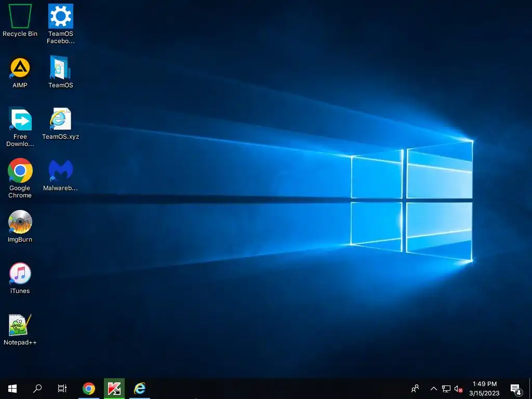Select the Recycle Bin desktop icon
The width and height of the screenshot is (532, 399).
point(20,20)
